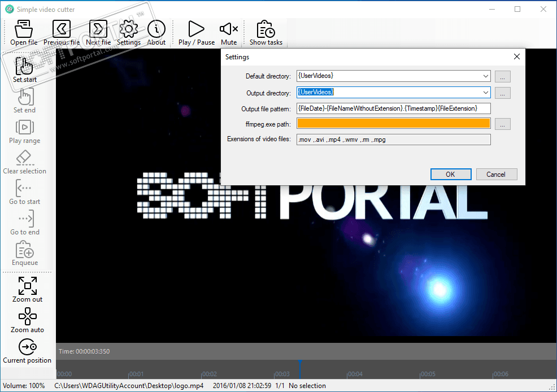Click the Extensions of video files field

pos(394,140)
